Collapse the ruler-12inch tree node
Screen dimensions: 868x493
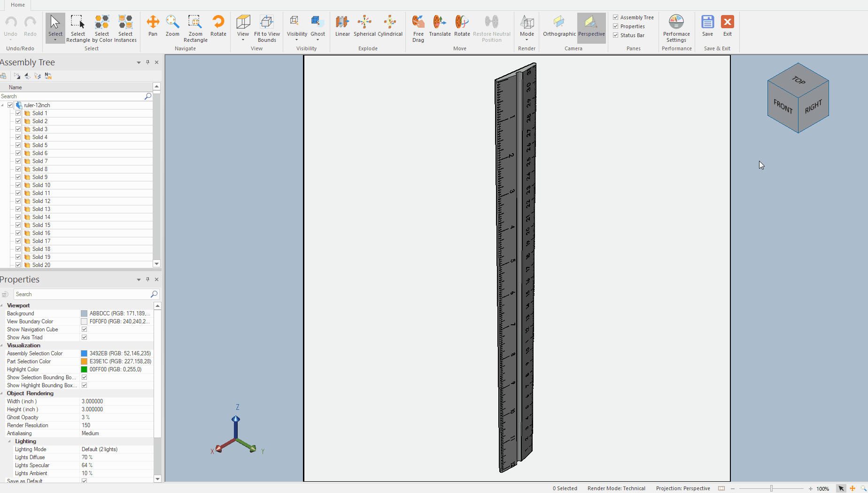click(x=2, y=105)
